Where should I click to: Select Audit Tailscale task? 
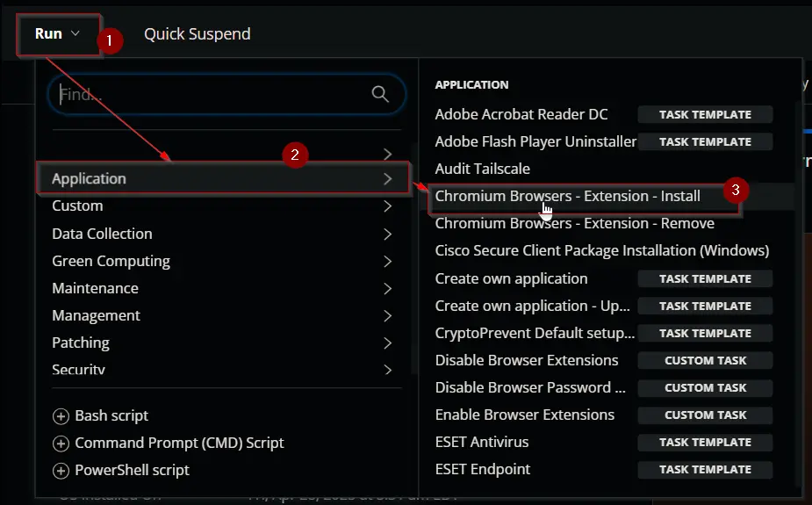tap(482, 169)
